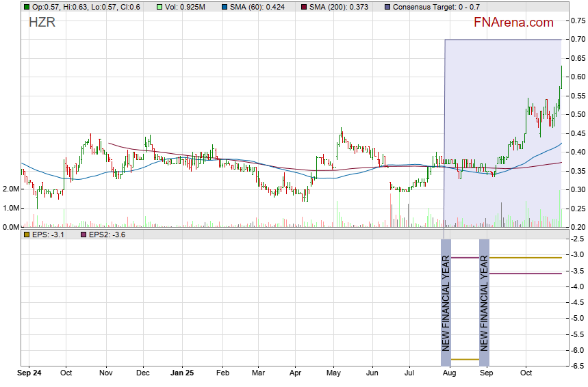Viewport: 588px width, 387px height.
Task: Click the green OHLC price legend swatch
Action: coord(26,7)
